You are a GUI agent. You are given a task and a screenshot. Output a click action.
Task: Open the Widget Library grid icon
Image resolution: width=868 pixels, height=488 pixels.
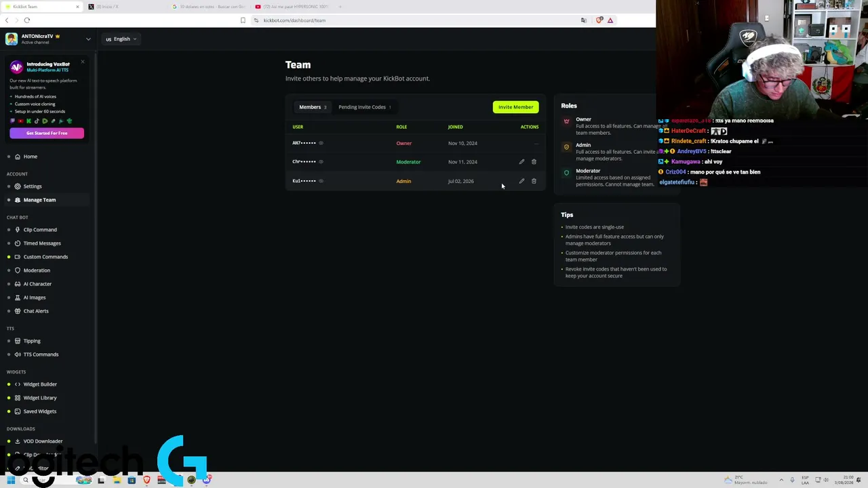tap(18, 398)
